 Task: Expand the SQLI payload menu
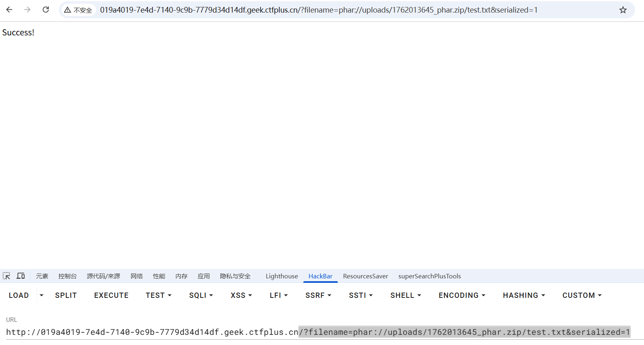[201, 295]
